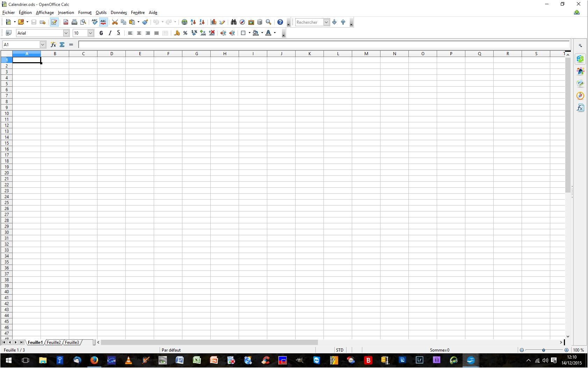Toggle Edit File mode
588x368 pixels.
[54, 22]
